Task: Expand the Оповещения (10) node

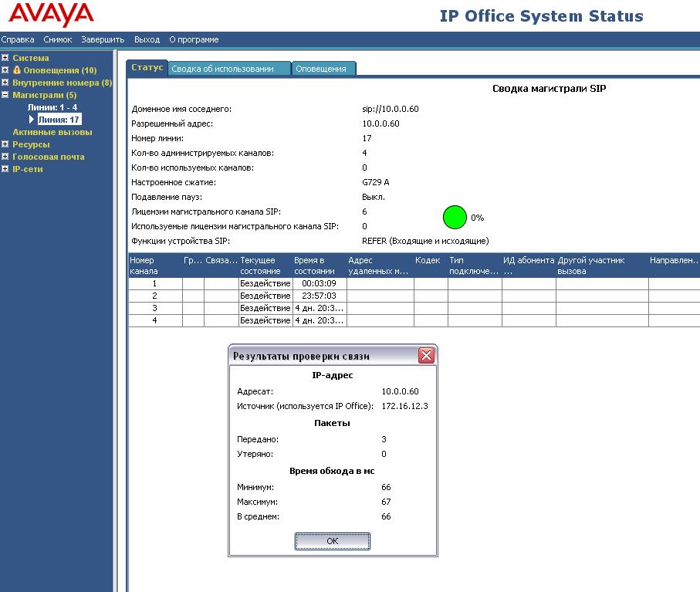Action: point(5,70)
